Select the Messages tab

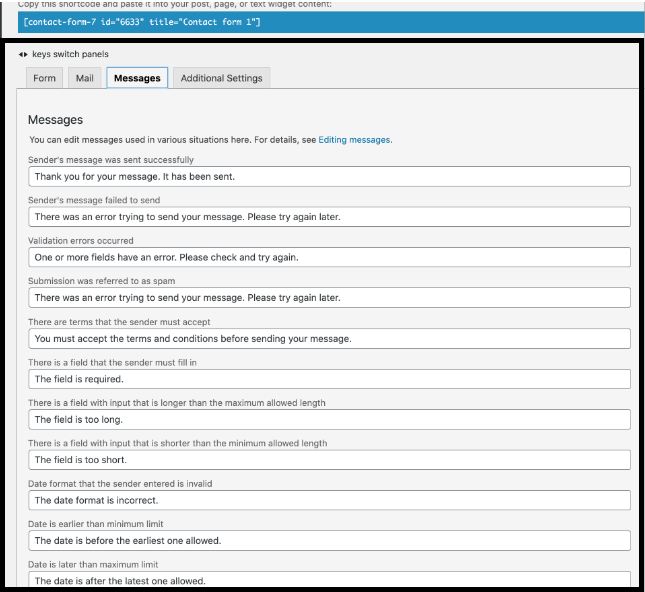pos(137,78)
